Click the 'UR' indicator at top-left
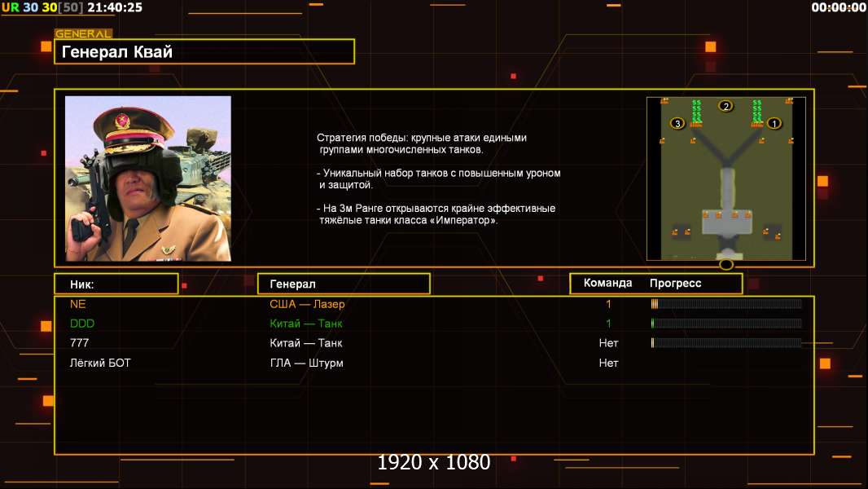The image size is (868, 489). pyautogui.click(x=11, y=7)
